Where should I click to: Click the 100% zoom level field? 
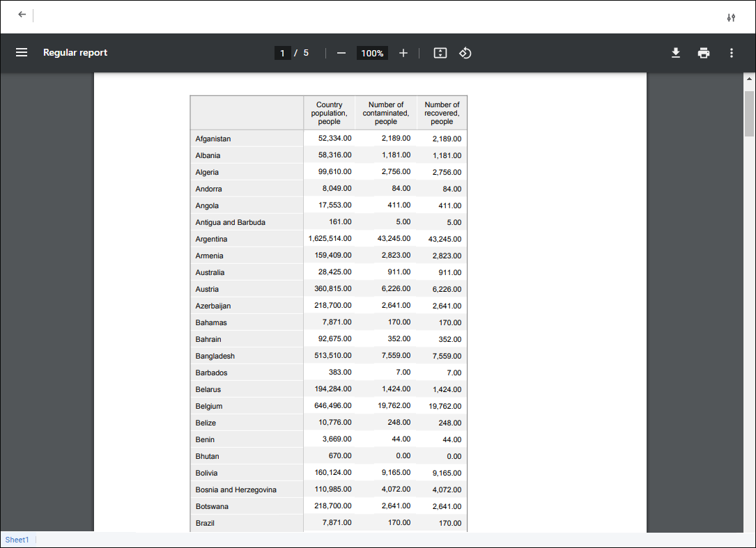(372, 54)
